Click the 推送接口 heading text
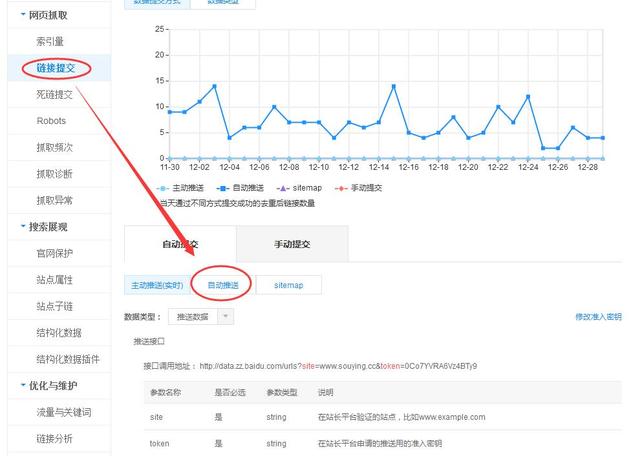This screenshot has width=640, height=456. 149,341
